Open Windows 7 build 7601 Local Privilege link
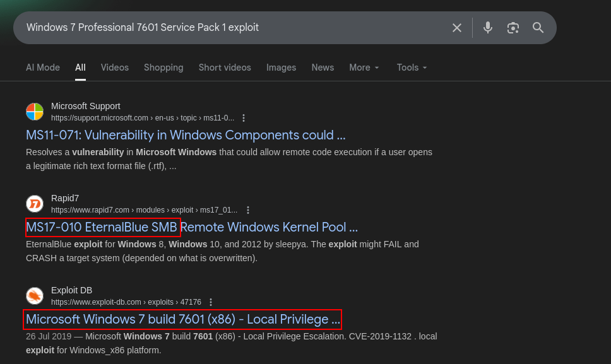 [183, 319]
